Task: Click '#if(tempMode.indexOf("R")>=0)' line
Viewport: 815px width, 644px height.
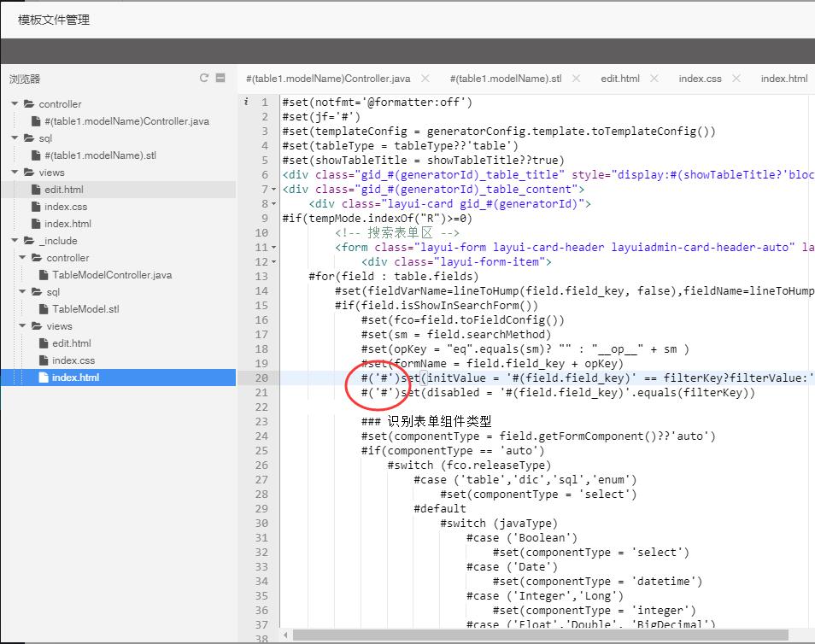Action: [x=378, y=219]
